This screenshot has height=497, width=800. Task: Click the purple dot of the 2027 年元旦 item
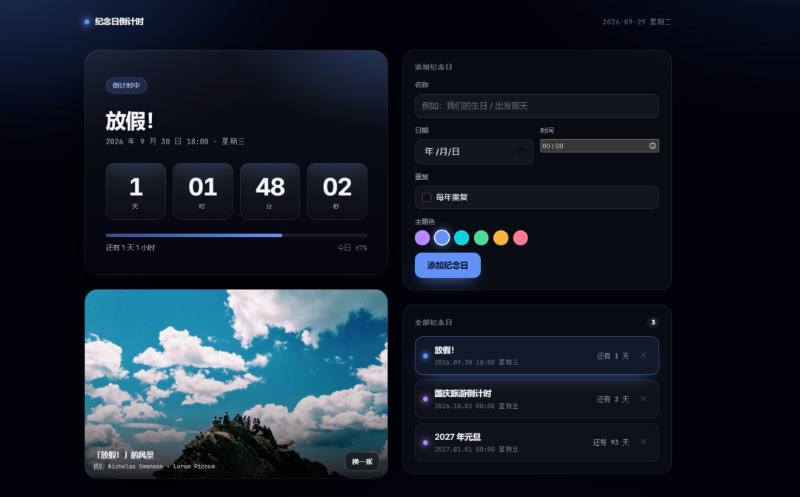click(x=426, y=442)
